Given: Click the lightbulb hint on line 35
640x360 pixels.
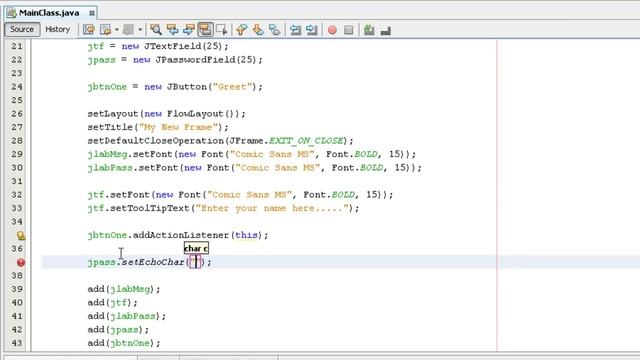Looking at the screenshot, I should pyautogui.click(x=20, y=235).
